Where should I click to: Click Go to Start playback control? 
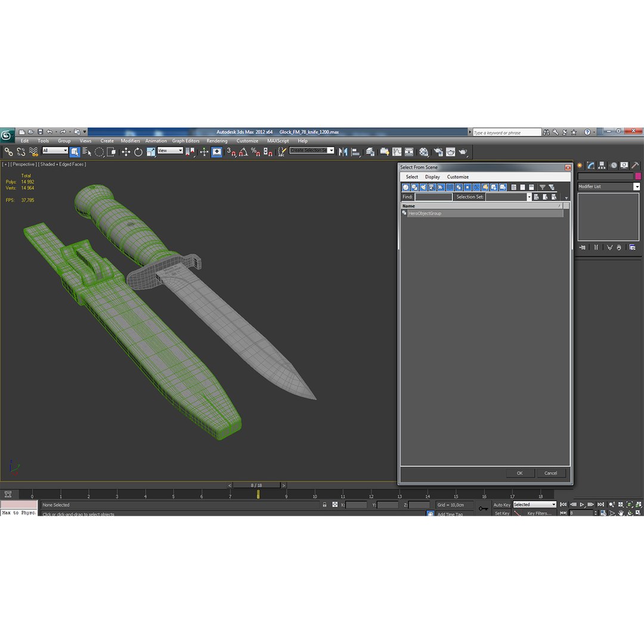[563, 505]
